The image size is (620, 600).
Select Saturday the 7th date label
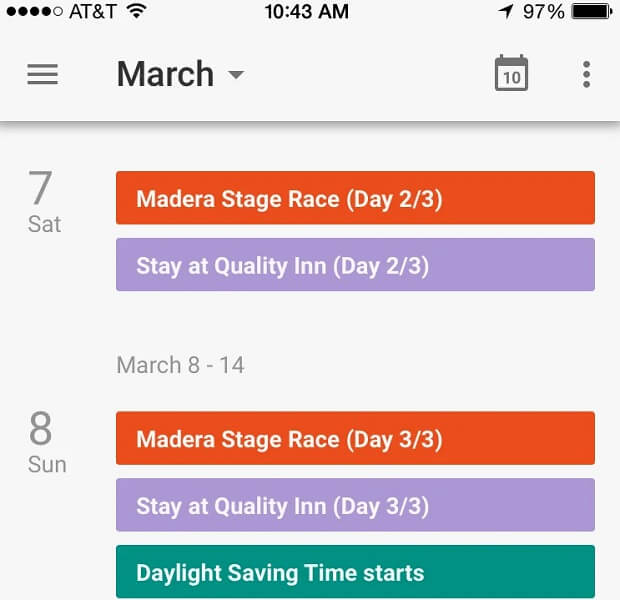42,200
